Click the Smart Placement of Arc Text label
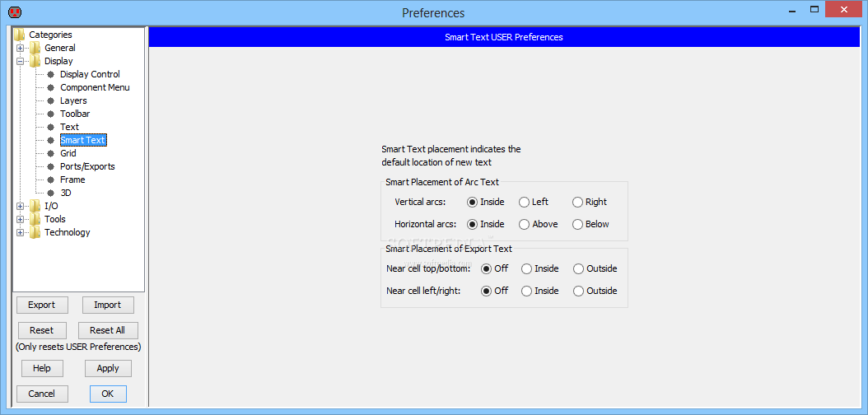This screenshot has height=415, width=868. pyautogui.click(x=442, y=181)
